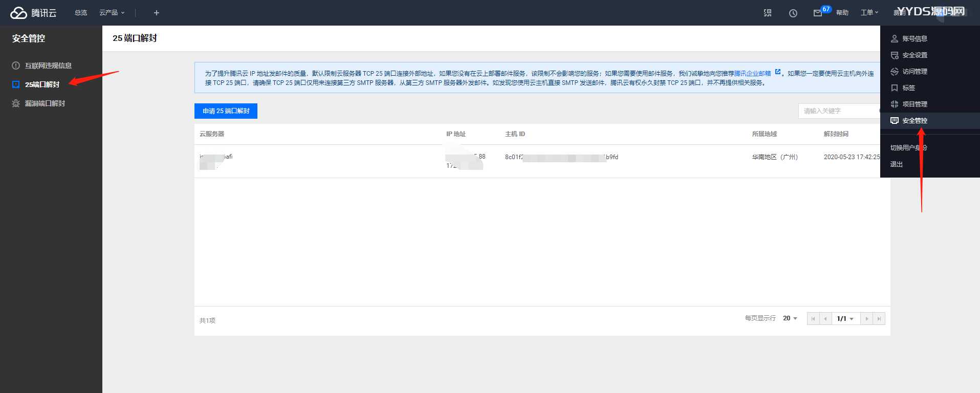Expand the 云产品 dropdown
Screen dimensions: 980x393
click(112, 13)
